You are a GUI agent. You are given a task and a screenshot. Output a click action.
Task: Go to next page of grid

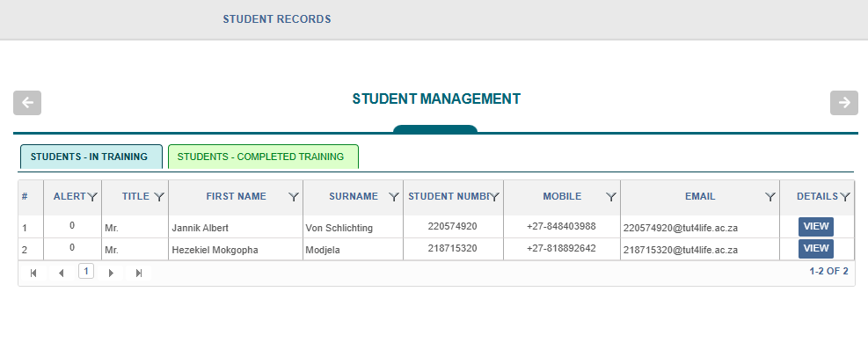(112, 273)
